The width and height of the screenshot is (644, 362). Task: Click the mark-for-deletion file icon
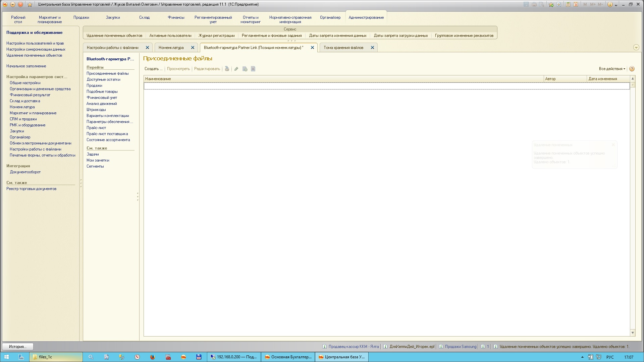(x=253, y=69)
